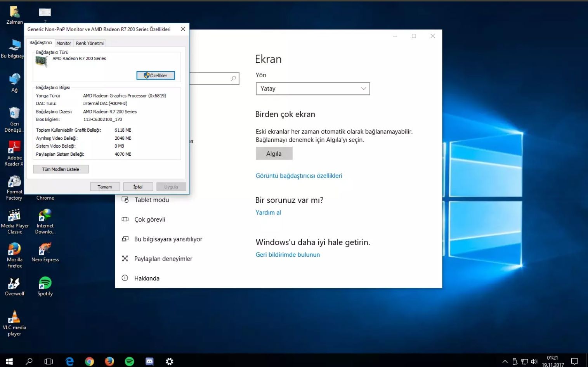Open the Geri Dönüşüm recycle bin icon

[x=14, y=119]
